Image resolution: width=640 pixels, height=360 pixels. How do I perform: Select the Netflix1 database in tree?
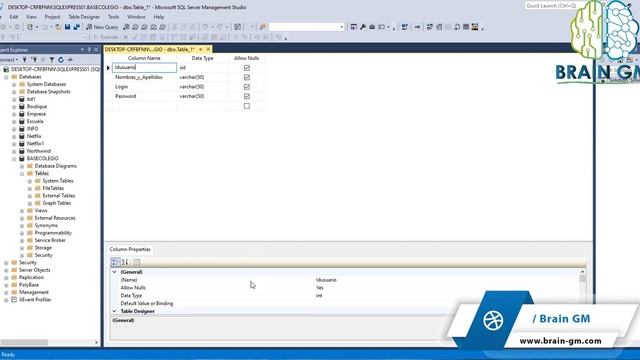click(35, 144)
